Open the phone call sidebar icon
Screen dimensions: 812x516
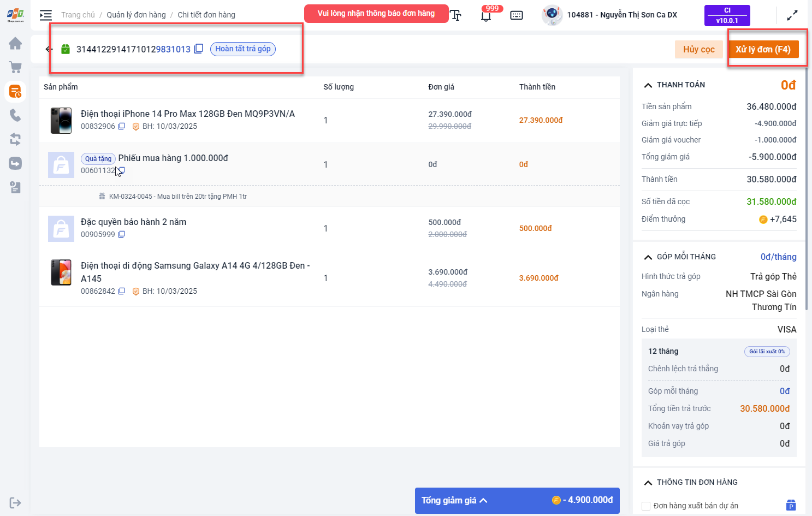click(x=15, y=115)
